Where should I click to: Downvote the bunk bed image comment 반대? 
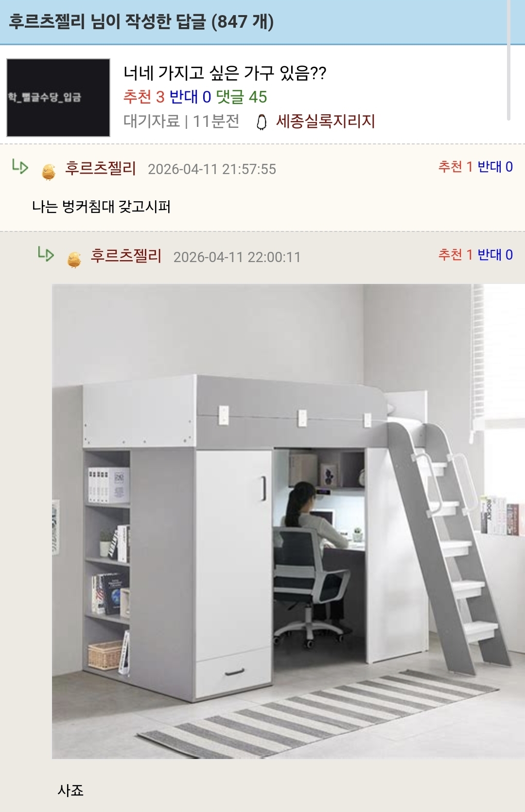(495, 254)
